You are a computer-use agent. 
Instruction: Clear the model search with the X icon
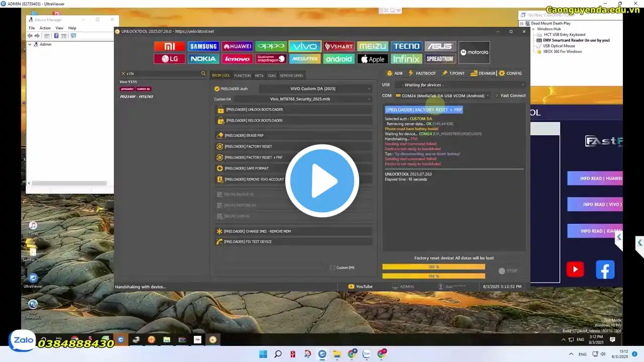click(123, 73)
